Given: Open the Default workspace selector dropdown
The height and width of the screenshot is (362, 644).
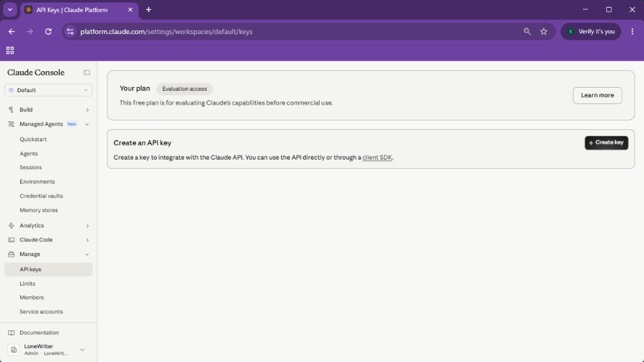Looking at the screenshot, I should tap(48, 90).
